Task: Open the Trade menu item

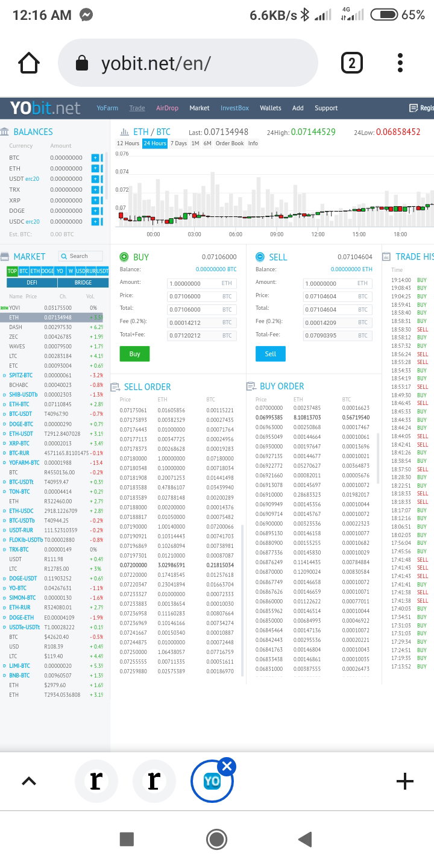Action: click(137, 108)
